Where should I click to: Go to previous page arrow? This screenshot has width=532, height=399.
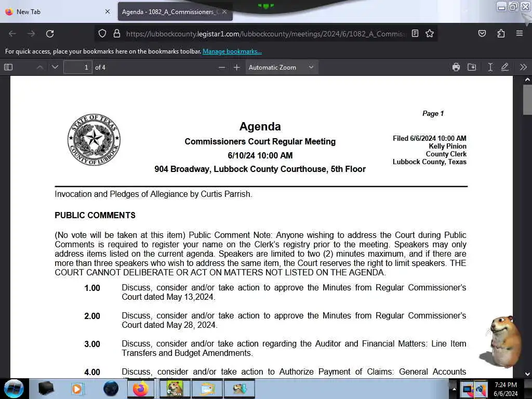click(39, 67)
